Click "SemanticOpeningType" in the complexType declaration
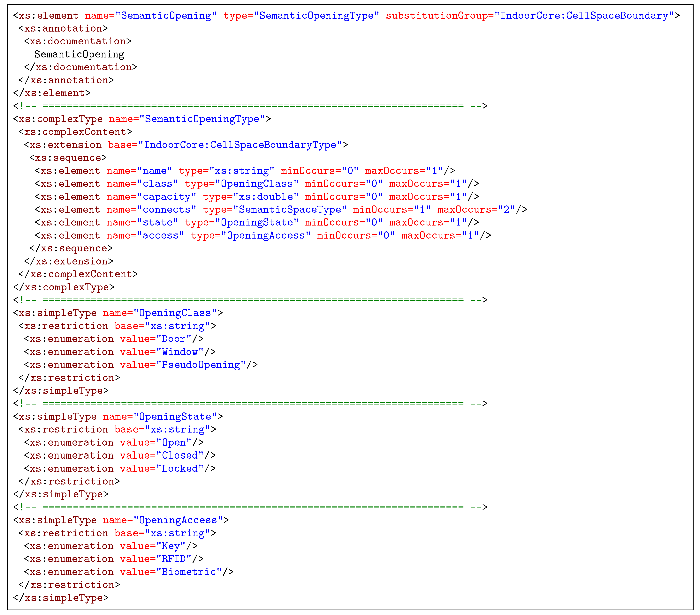 tap(202, 119)
